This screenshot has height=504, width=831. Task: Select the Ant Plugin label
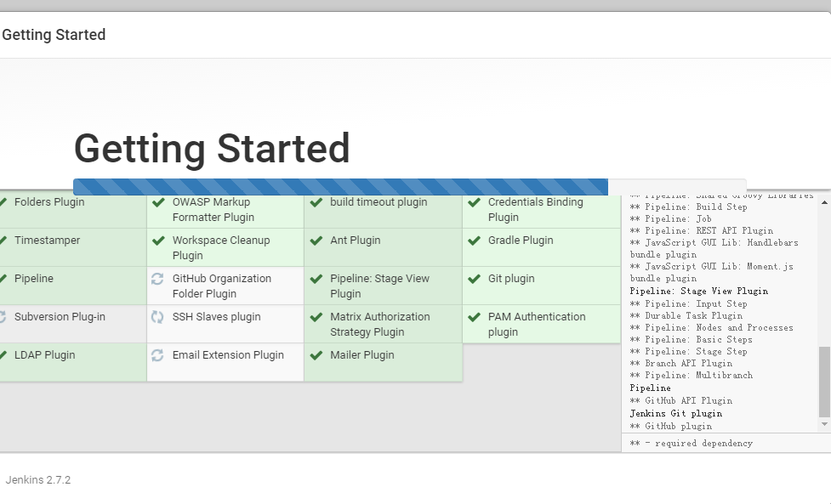tap(355, 241)
